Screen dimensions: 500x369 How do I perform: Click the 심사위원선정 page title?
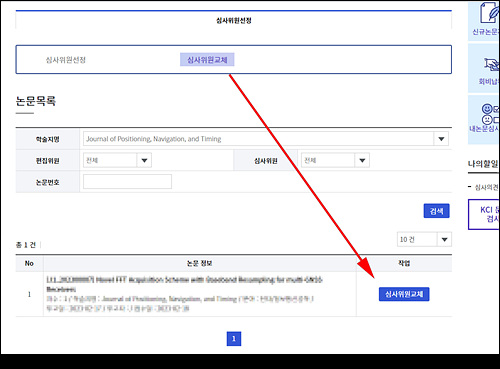[234, 21]
